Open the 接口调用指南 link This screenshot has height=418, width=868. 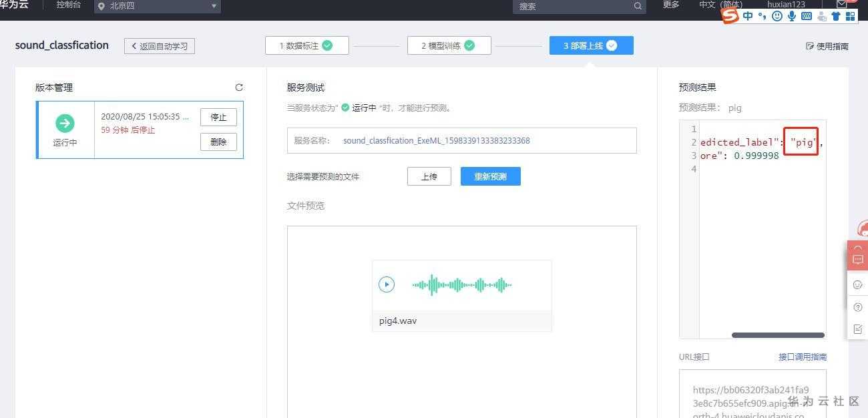coord(803,357)
